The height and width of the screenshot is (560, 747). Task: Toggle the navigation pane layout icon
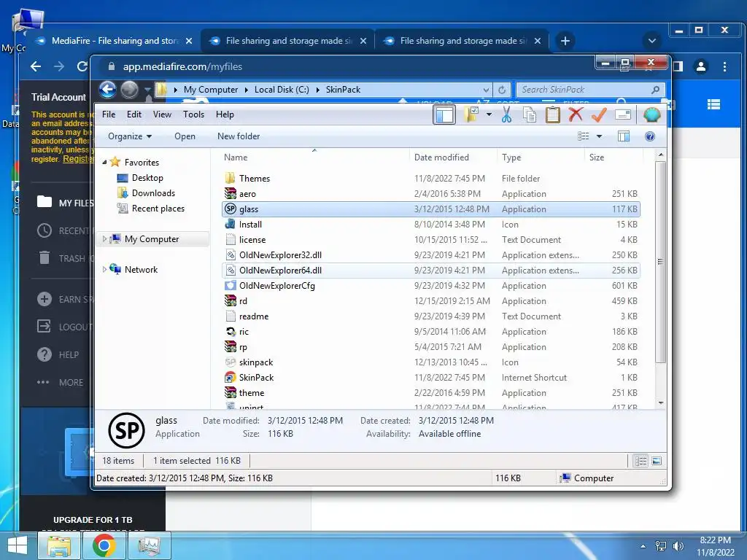click(444, 114)
